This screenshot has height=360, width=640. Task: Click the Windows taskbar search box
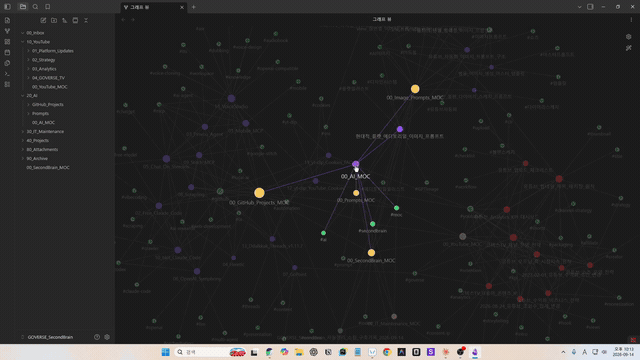[211, 352]
